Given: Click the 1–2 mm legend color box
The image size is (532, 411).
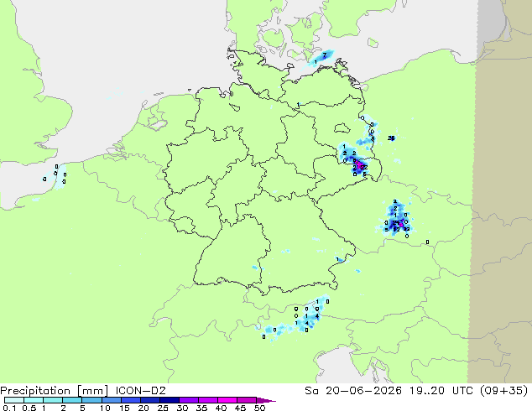Looking at the screenshot, I should click(53, 400).
